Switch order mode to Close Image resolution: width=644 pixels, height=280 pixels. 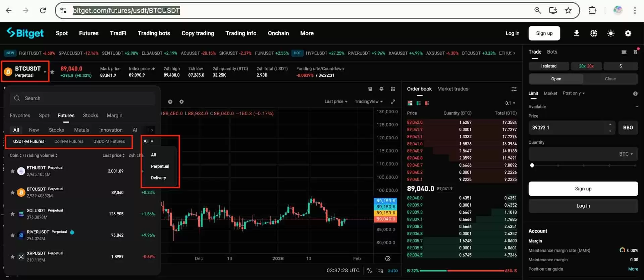(x=610, y=79)
